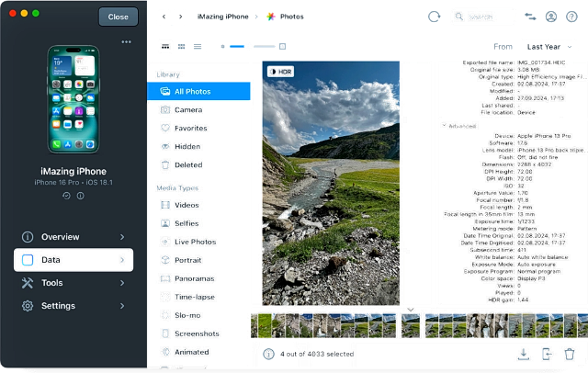The height and width of the screenshot is (373, 588).
Task: Collapse filmstrip with down chevron
Action: 411,310
